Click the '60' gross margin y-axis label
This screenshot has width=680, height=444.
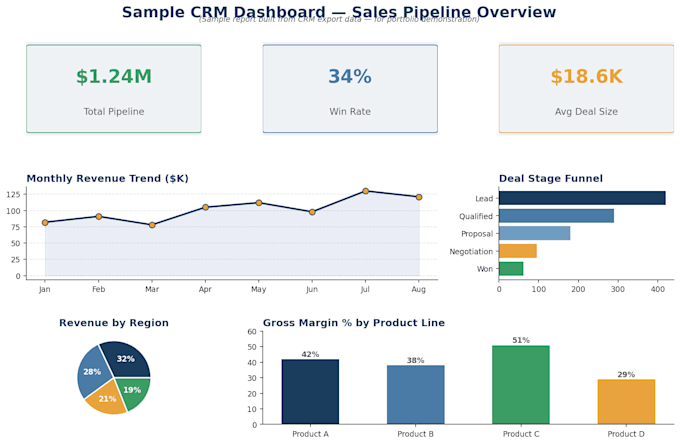point(252,332)
